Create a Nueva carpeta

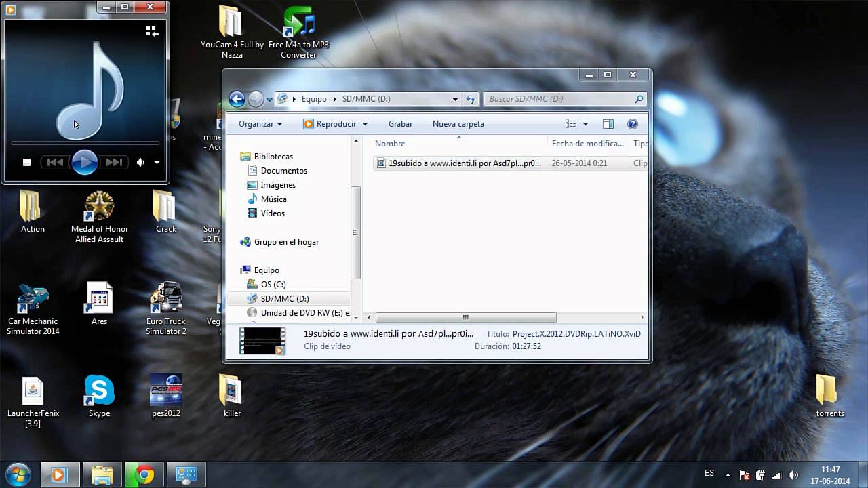(458, 124)
